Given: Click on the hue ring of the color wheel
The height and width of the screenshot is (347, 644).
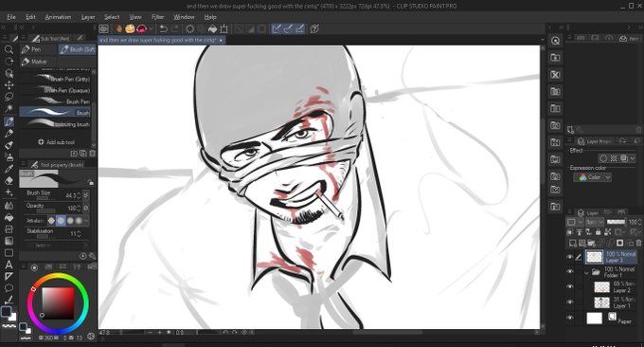Looking at the screenshot, I should (x=58, y=277).
